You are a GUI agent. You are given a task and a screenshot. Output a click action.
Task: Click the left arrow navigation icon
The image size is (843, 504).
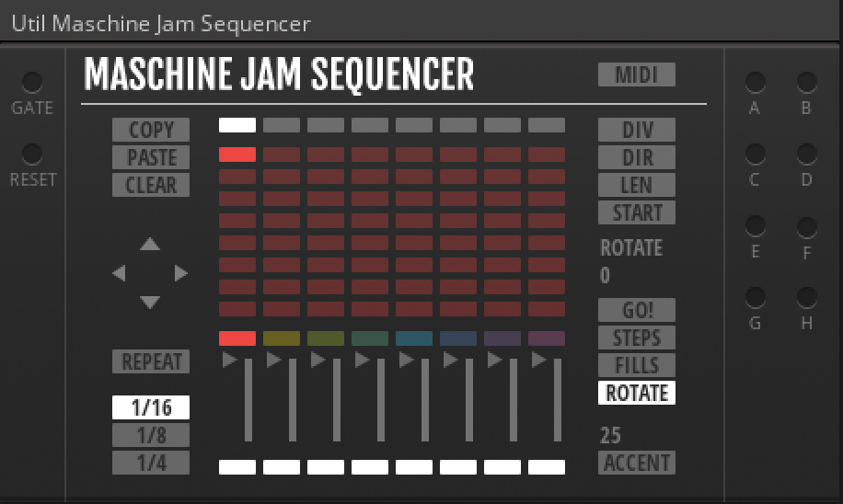pyautogui.click(x=119, y=273)
